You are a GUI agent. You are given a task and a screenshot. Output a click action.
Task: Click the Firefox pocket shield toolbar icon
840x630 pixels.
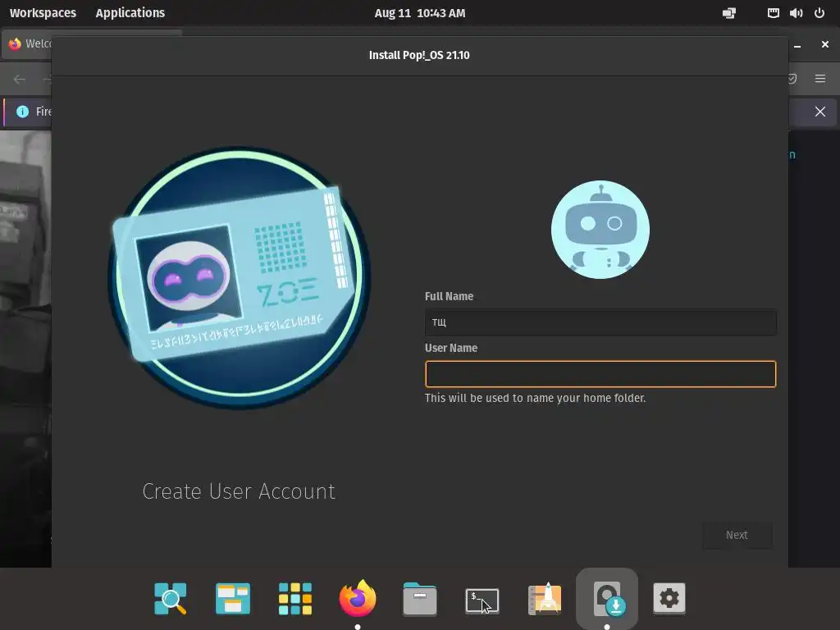tap(792, 79)
